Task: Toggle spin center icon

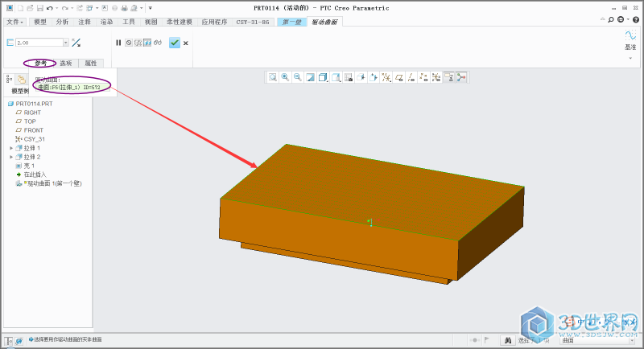Action: point(461,77)
